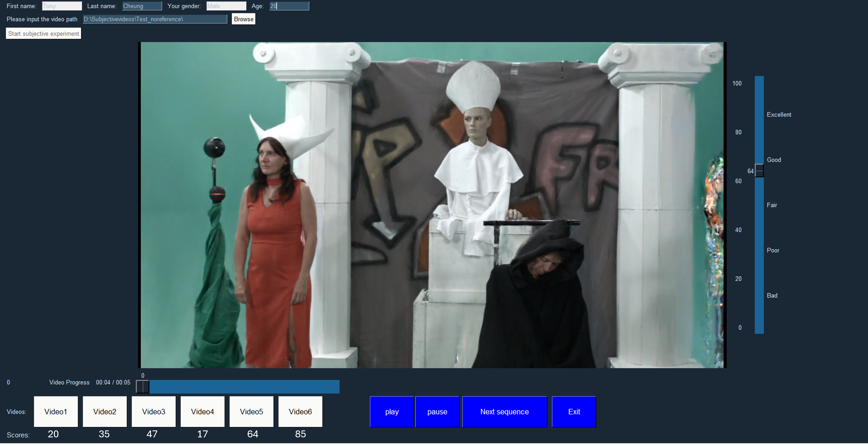Click the First name input field
The height and width of the screenshot is (447, 868).
point(62,6)
